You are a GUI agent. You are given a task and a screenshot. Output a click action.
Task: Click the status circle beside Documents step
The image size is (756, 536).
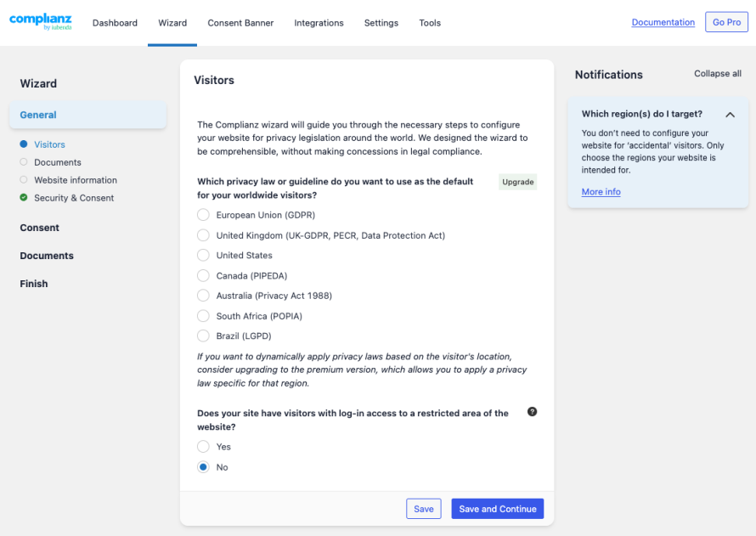[x=23, y=162]
